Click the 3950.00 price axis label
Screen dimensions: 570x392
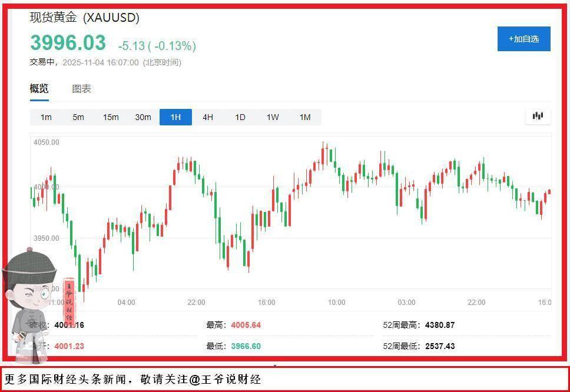tap(46, 238)
